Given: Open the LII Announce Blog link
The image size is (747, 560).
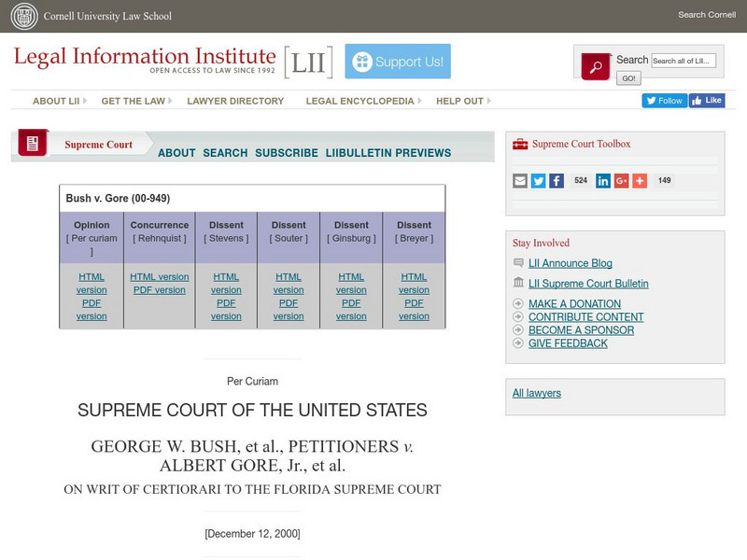Looking at the screenshot, I should pos(571,263).
